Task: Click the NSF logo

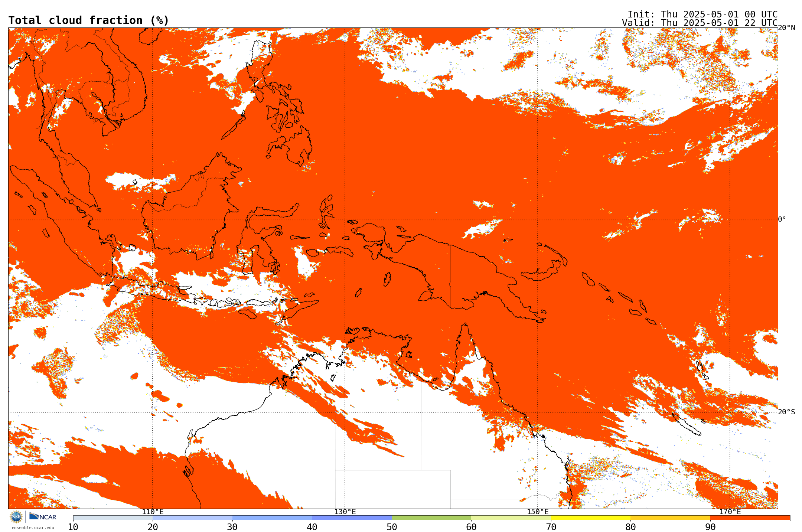Action: coord(16,516)
